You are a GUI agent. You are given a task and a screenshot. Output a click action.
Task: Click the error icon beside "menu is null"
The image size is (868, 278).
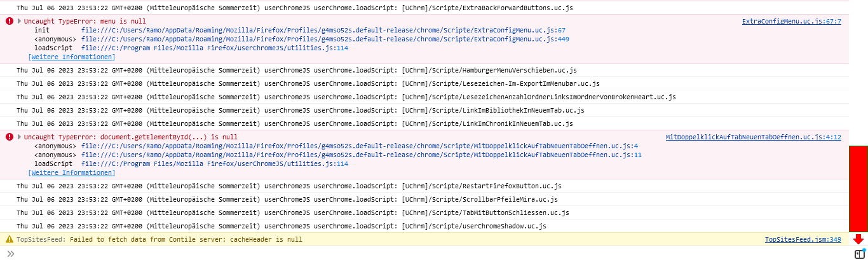pos(10,21)
